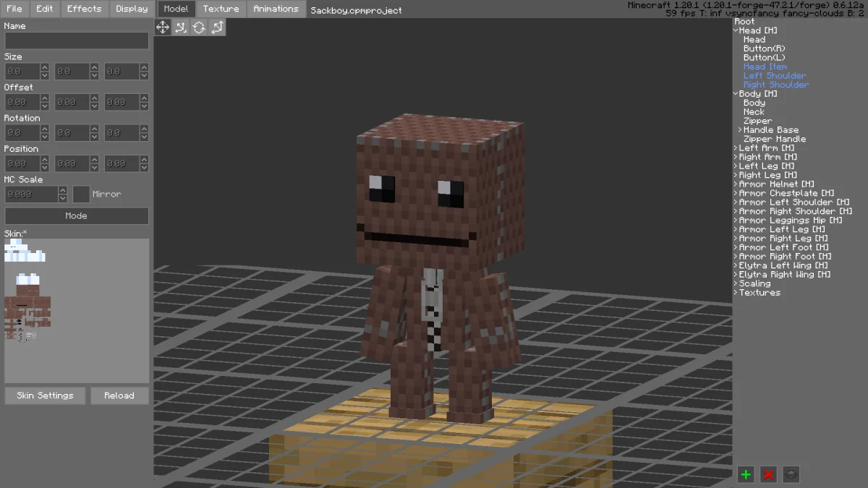Image resolution: width=868 pixels, height=488 pixels.
Task: Expand the Scaling node
Action: [x=736, y=283]
